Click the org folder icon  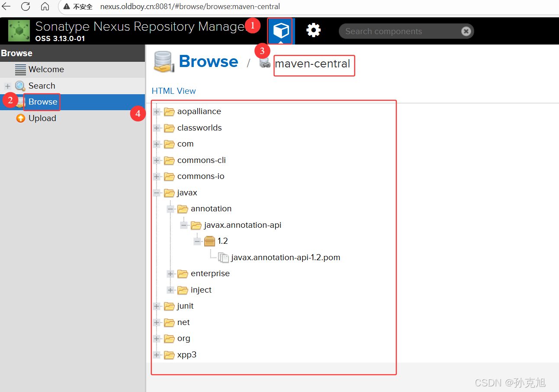pyautogui.click(x=169, y=338)
